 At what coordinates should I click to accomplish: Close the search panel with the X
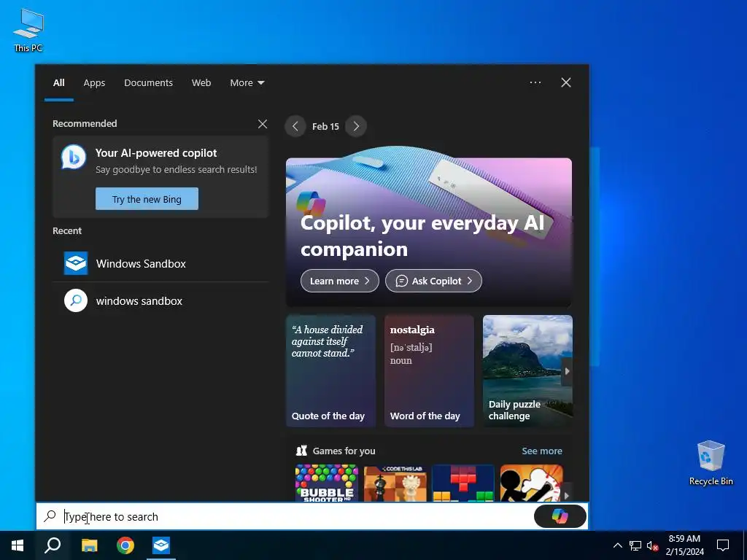tap(566, 82)
